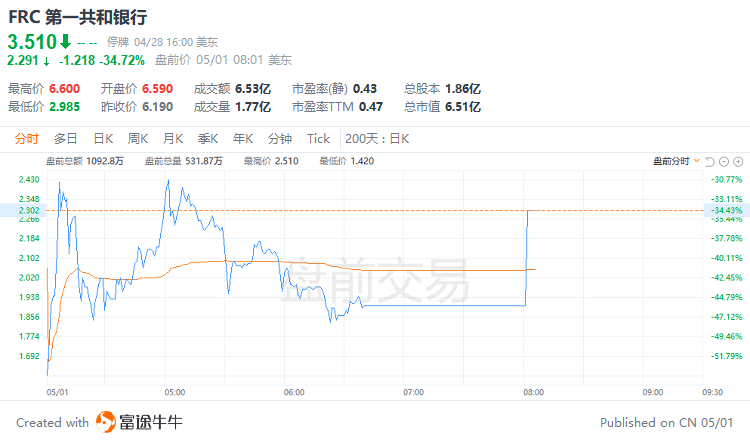Open the 200天 : 日K selector

tap(377, 139)
